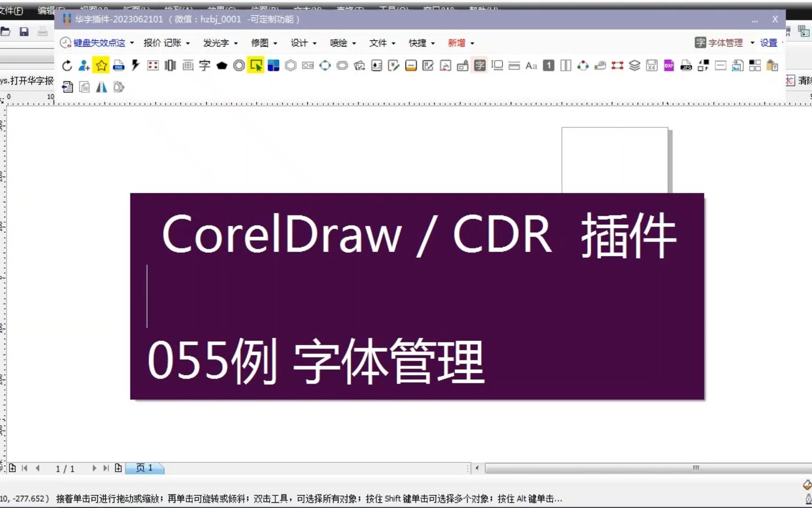
Task: Click the add-user person icon
Action: coord(84,66)
